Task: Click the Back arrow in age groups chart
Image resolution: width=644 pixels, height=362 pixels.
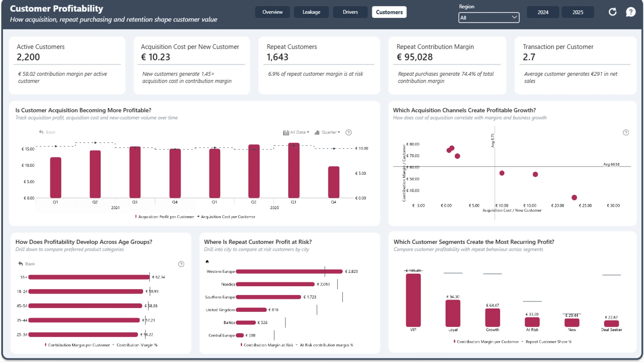Action: tap(20, 264)
